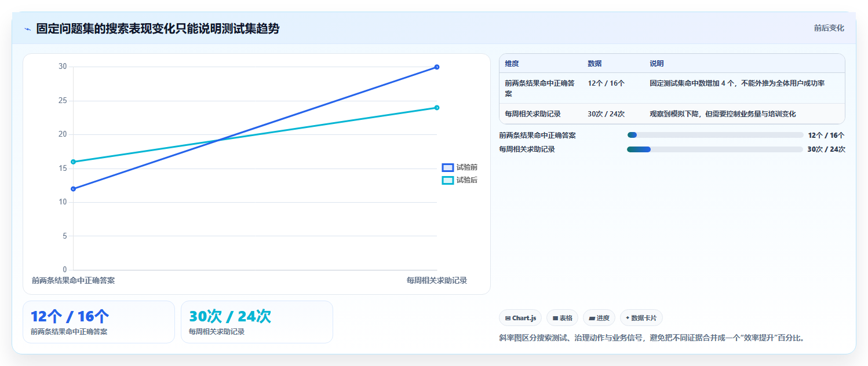The width and height of the screenshot is (868, 366).
Task: Click the note starting 固定测试集命中数增加
Action: tap(737, 83)
